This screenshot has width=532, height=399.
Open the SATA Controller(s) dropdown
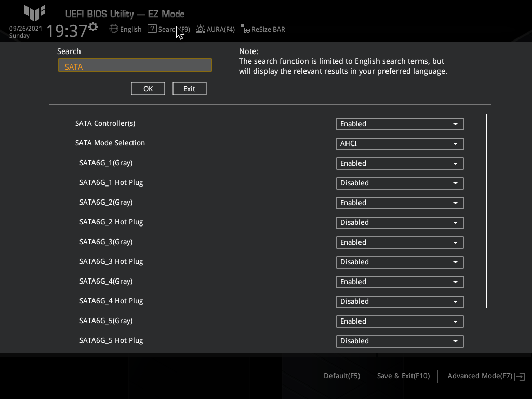(400, 124)
